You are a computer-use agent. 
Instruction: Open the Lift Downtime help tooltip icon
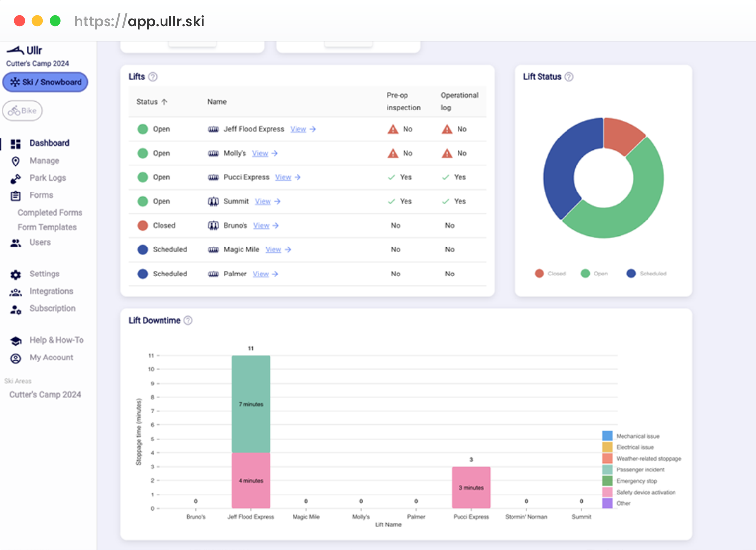click(x=188, y=320)
